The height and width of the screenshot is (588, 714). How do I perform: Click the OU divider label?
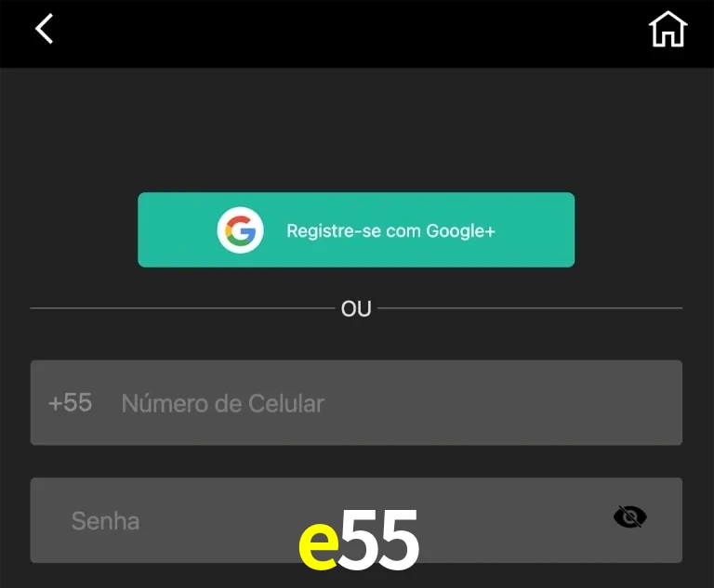coord(356,308)
